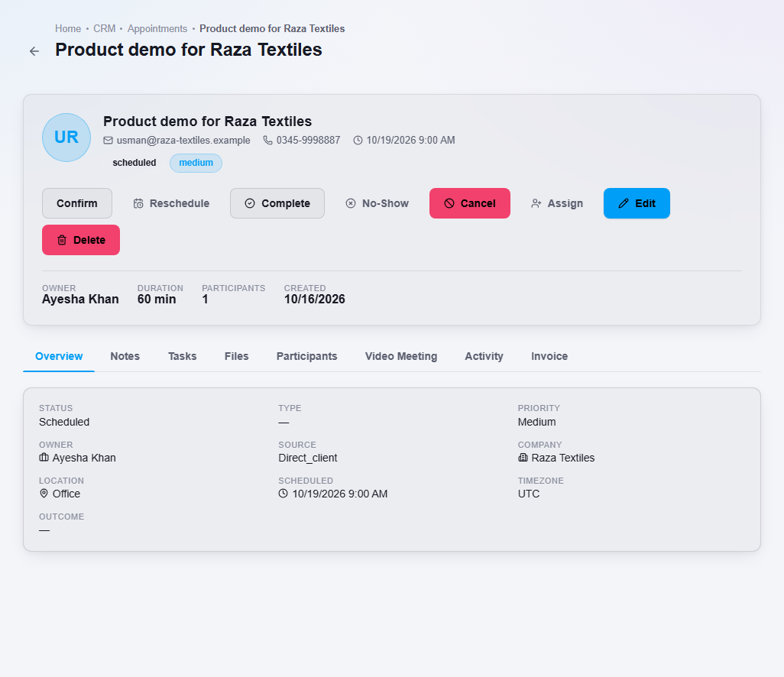Click the email usman@raza-textiles.example
Image resolution: width=784 pixels, height=677 pixels.
(183, 141)
